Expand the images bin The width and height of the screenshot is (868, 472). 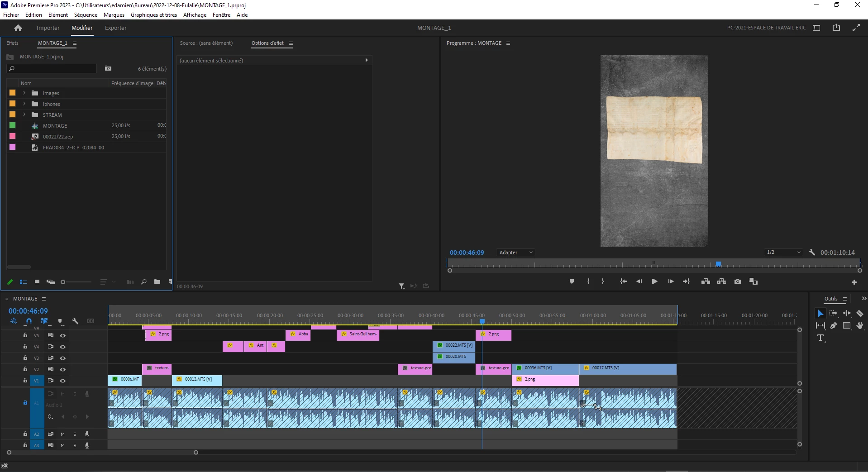(x=24, y=93)
